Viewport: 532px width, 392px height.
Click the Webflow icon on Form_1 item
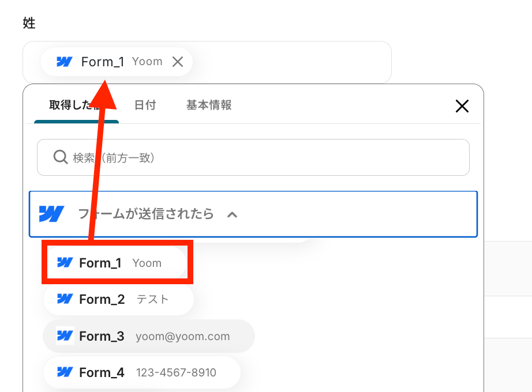tap(65, 263)
